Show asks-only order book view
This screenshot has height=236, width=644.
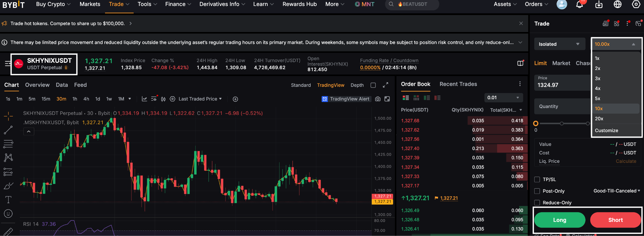(x=437, y=98)
